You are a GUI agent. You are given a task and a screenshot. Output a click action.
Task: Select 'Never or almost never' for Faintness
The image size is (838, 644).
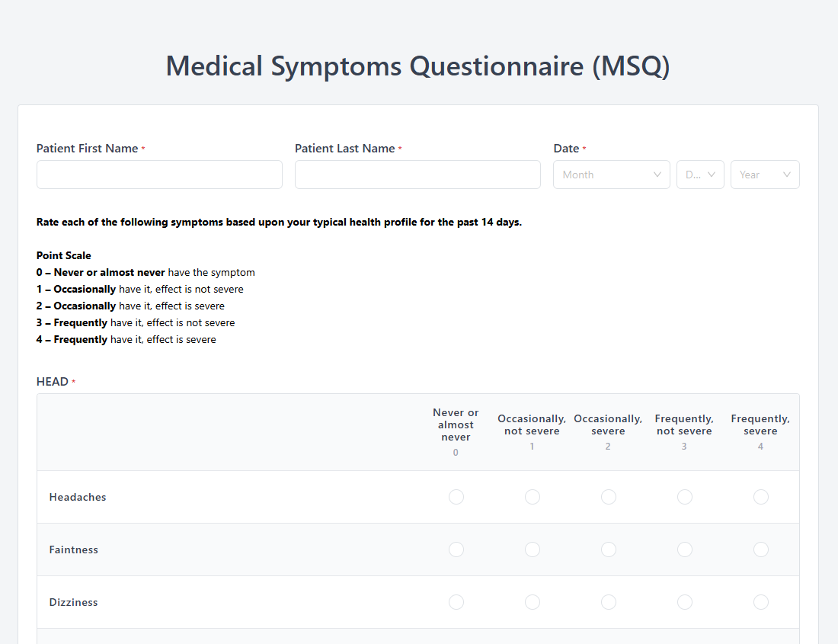pos(456,549)
